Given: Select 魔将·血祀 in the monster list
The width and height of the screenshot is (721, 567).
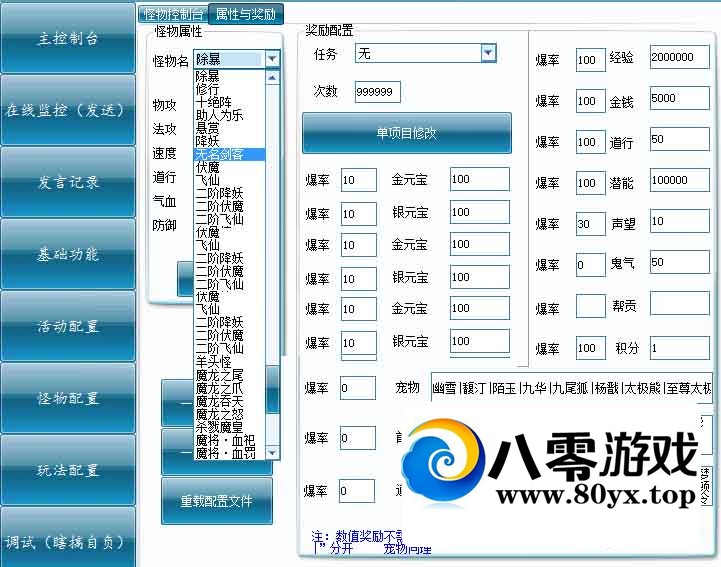Looking at the screenshot, I should tap(229, 440).
